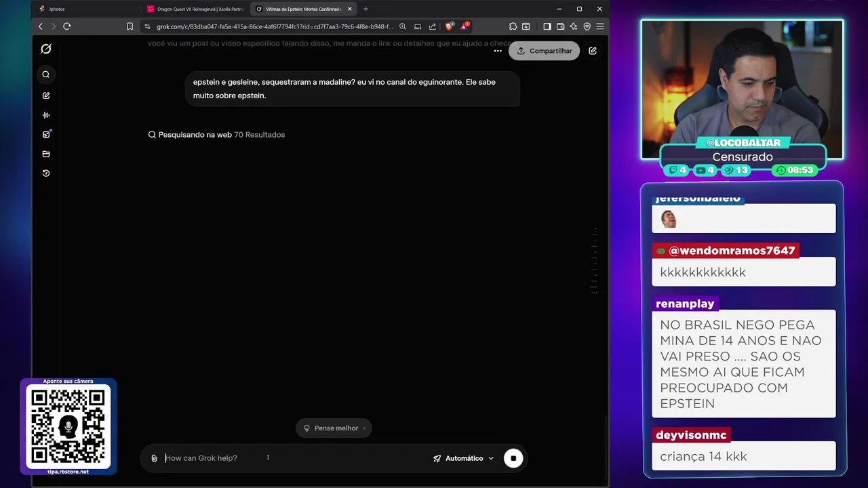868x488 pixels.
Task: Switch to Dragon Quest VII Reimagined tab
Action: (195, 9)
